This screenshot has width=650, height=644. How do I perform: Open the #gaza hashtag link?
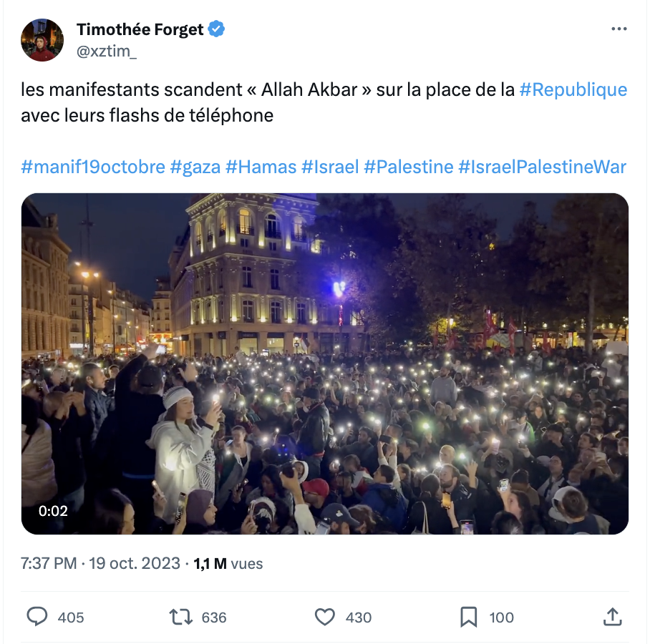(x=195, y=167)
